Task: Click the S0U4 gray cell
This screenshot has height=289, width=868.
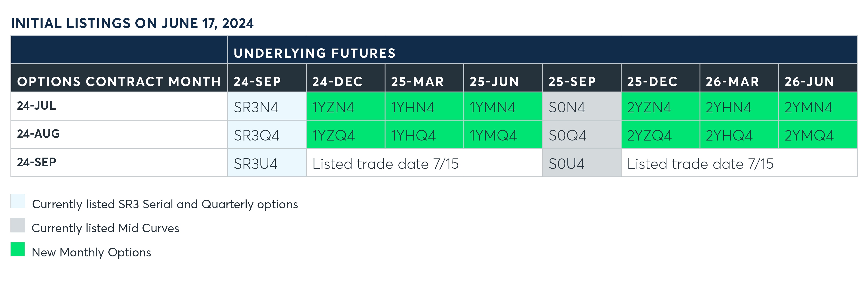Action: pos(582,163)
